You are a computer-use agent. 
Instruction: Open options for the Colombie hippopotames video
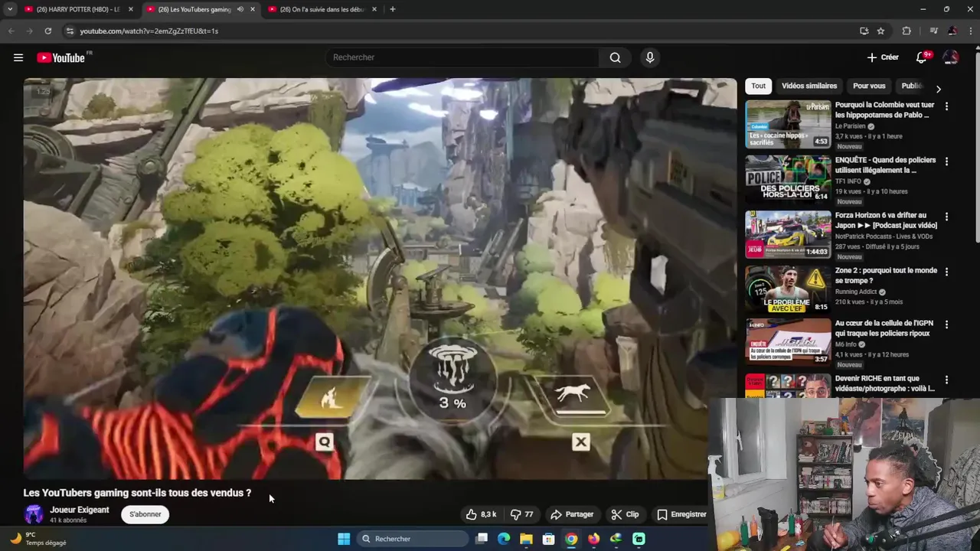point(946,106)
